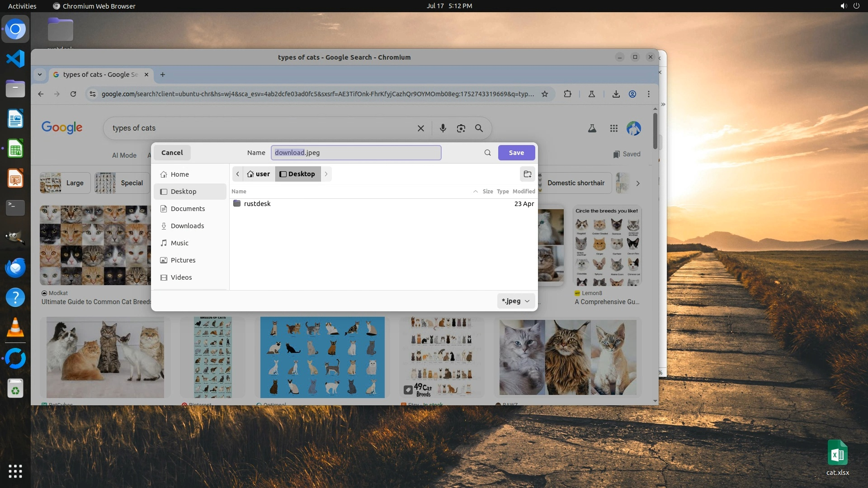Open the Extensions puzzle icon

(x=567, y=94)
